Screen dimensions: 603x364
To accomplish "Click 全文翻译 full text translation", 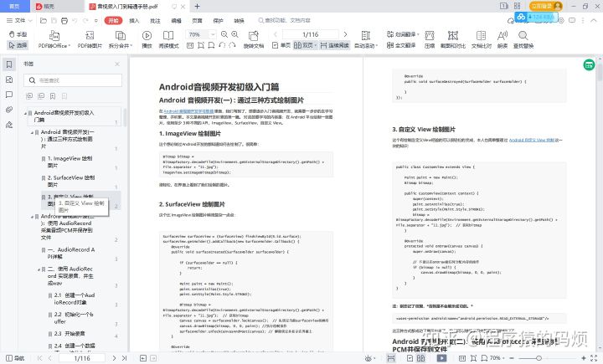I will (x=401, y=45).
